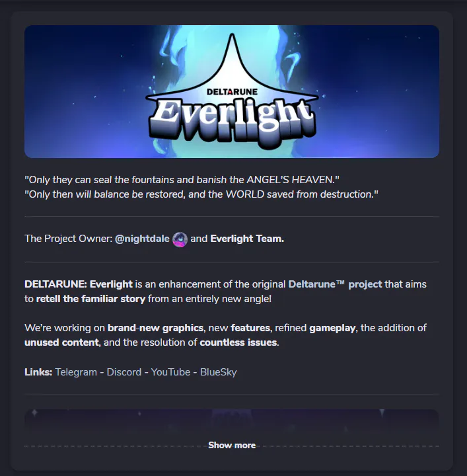Viewport: 467px width, 476px height.
Task: Click the ANGEL'S HEAVEN quote line
Action: click(x=182, y=180)
